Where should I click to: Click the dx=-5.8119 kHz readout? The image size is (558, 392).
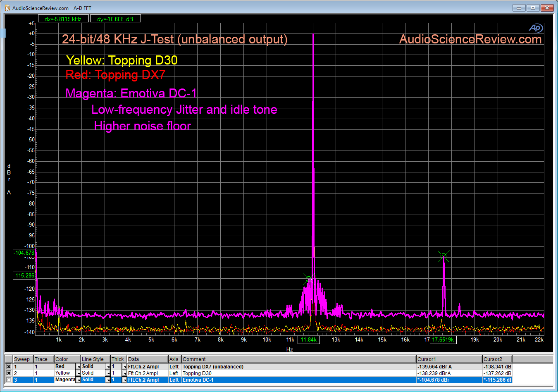pos(63,19)
